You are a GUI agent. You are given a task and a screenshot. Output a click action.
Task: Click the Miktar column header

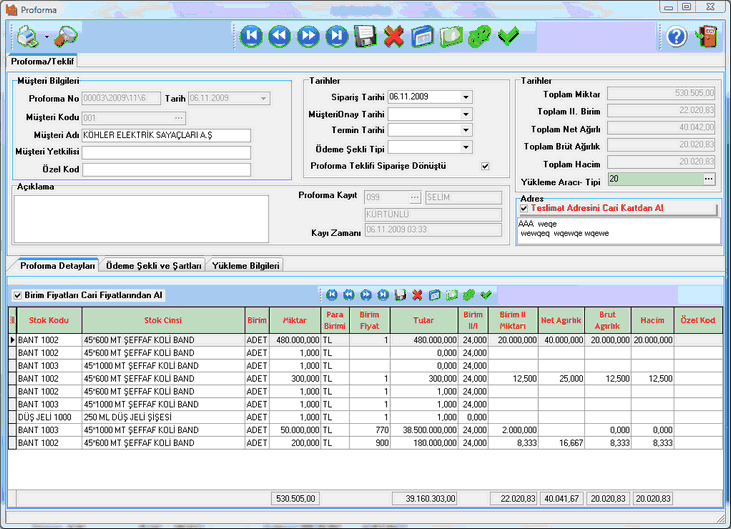(295, 320)
